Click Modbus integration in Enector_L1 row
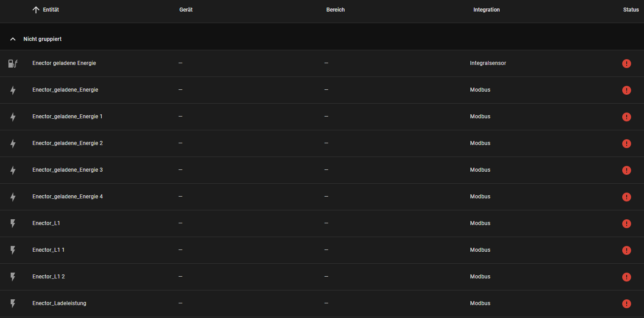644x318 pixels. [480, 223]
